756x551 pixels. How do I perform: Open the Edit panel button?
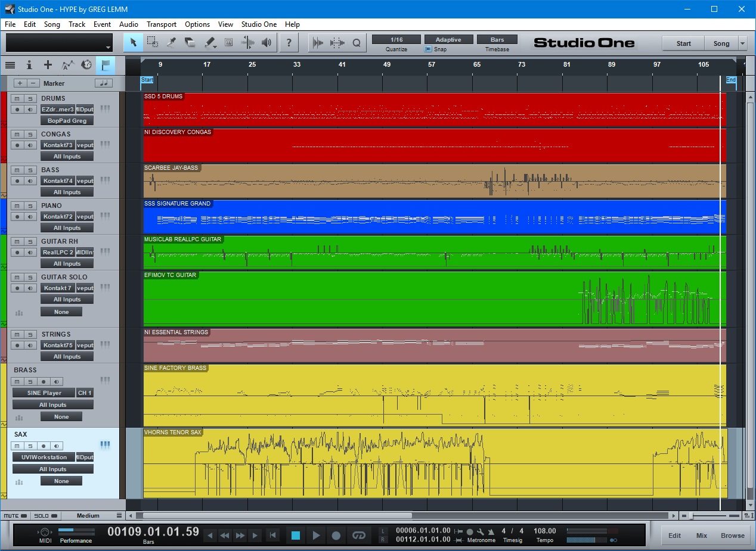[x=674, y=536]
